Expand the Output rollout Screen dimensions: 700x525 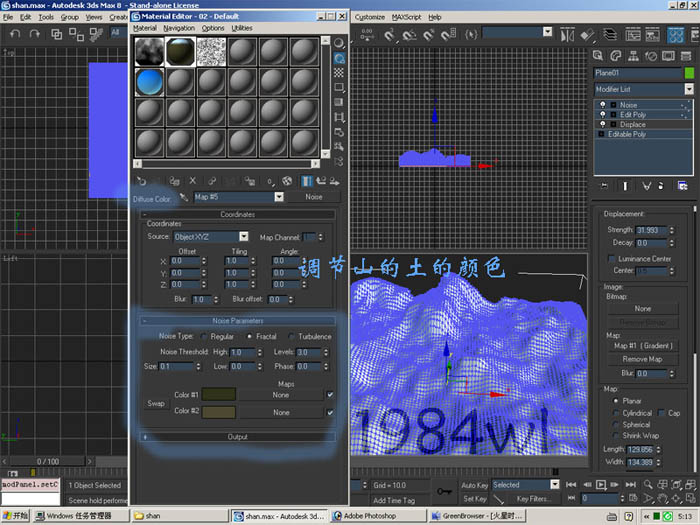tap(238, 437)
